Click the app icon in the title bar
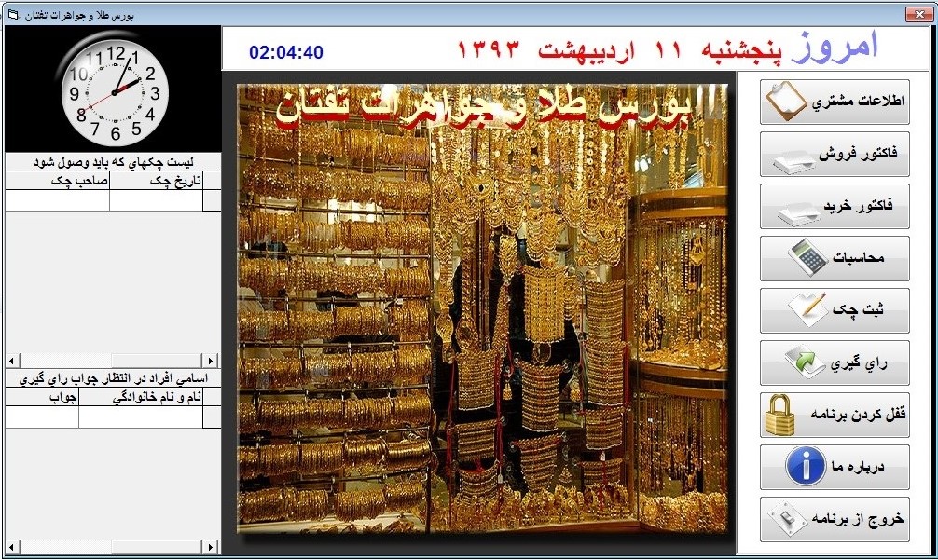Screen dimensions: 938x560 pyautogui.click(x=13, y=14)
